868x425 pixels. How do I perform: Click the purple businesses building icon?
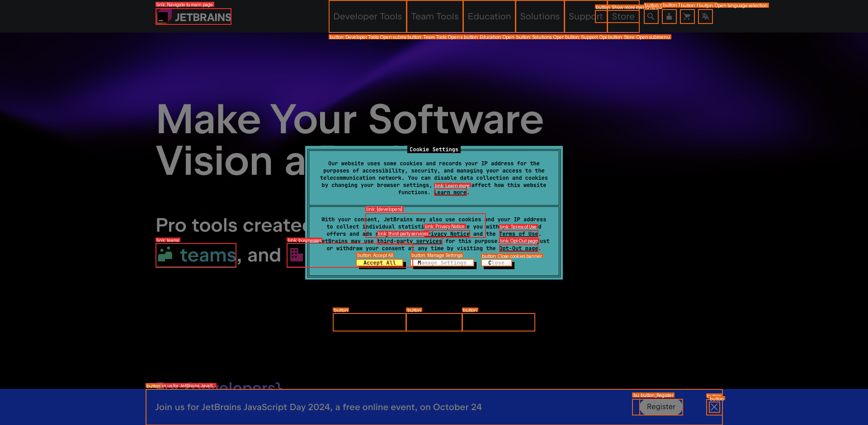[296, 255]
